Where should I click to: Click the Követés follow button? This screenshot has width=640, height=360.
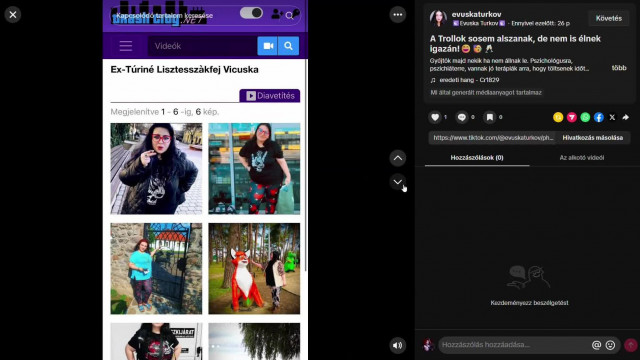[x=609, y=18]
